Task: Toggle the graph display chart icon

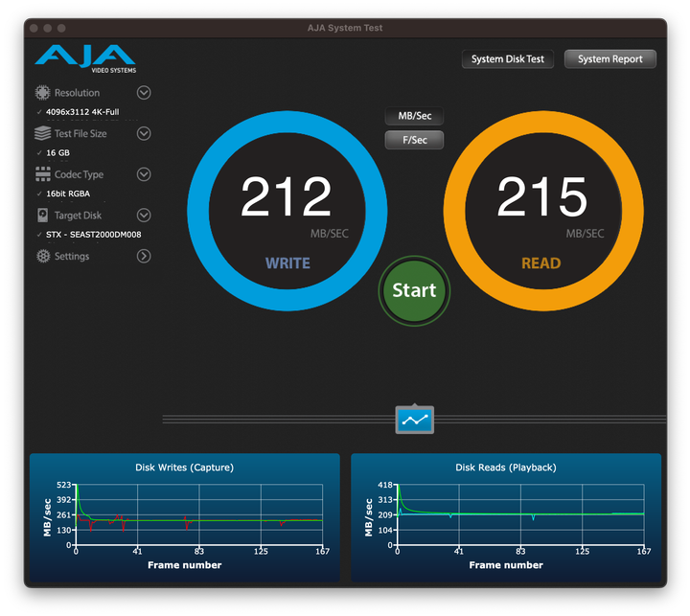Action: click(414, 420)
